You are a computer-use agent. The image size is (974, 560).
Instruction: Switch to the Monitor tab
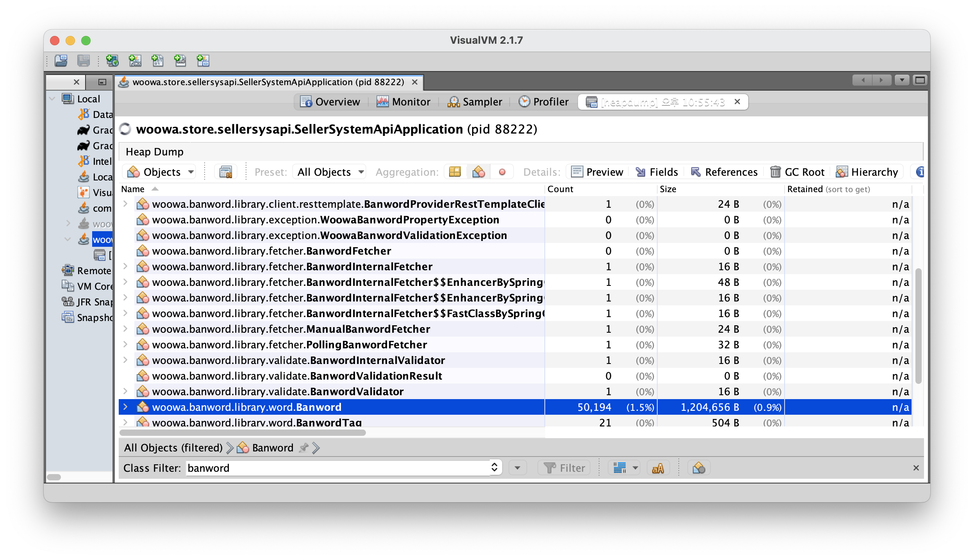point(403,102)
